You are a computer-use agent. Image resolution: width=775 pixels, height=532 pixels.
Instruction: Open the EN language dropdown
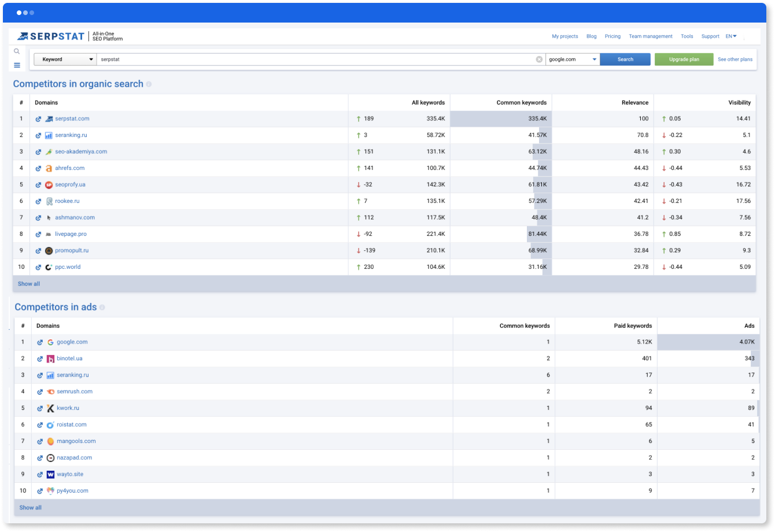731,36
